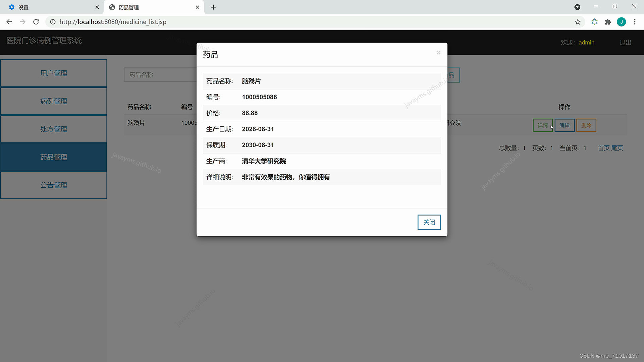This screenshot has width=644, height=362.
Task: Click the 医院门诊病例管理系统 title
Action: 44,41
